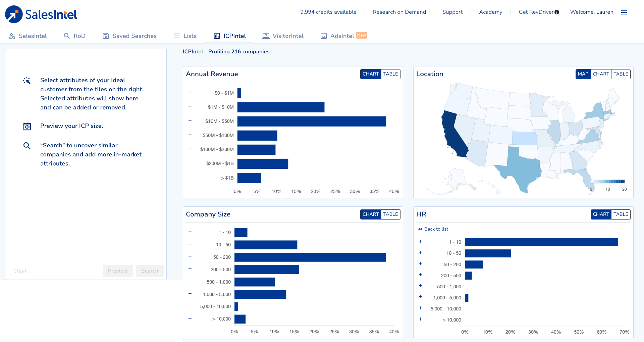Add Company Size 1 - 10 attribute
The image size is (644, 342).
[x=190, y=232]
